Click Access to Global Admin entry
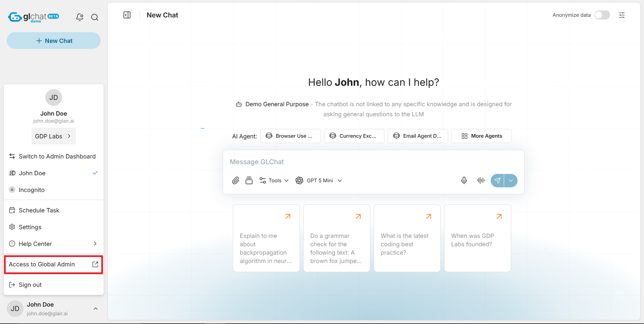Viewport: 644px width, 324px height. (53, 264)
